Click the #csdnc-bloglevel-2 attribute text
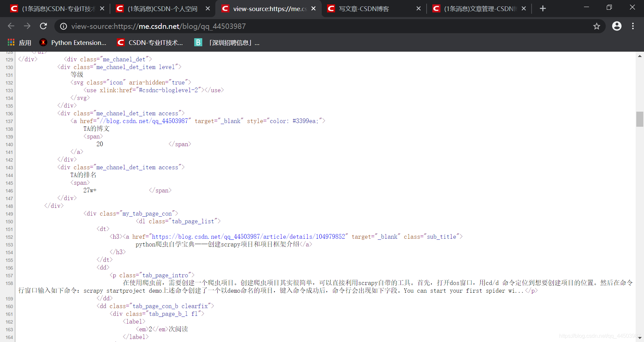The width and height of the screenshot is (644, 342). click(x=169, y=90)
